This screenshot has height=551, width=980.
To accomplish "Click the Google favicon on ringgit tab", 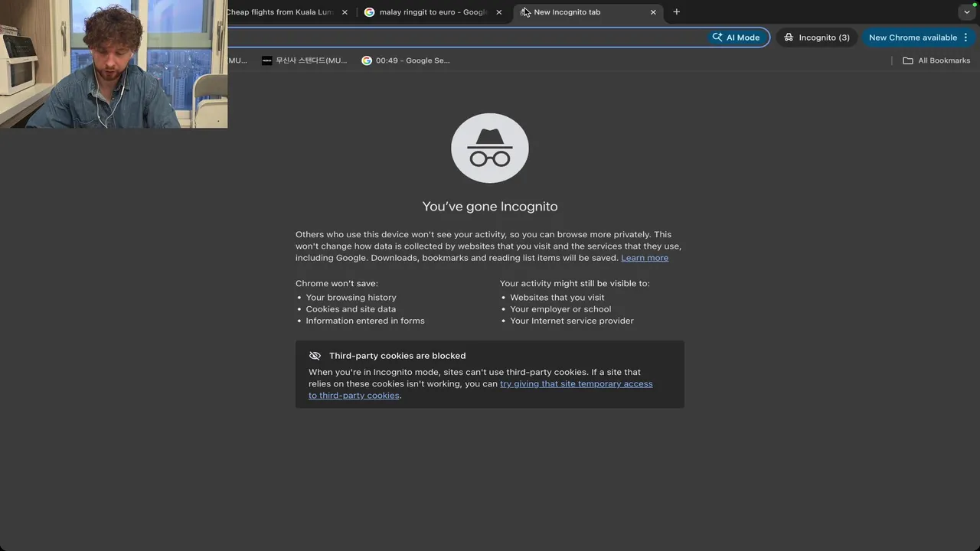I will click(369, 12).
